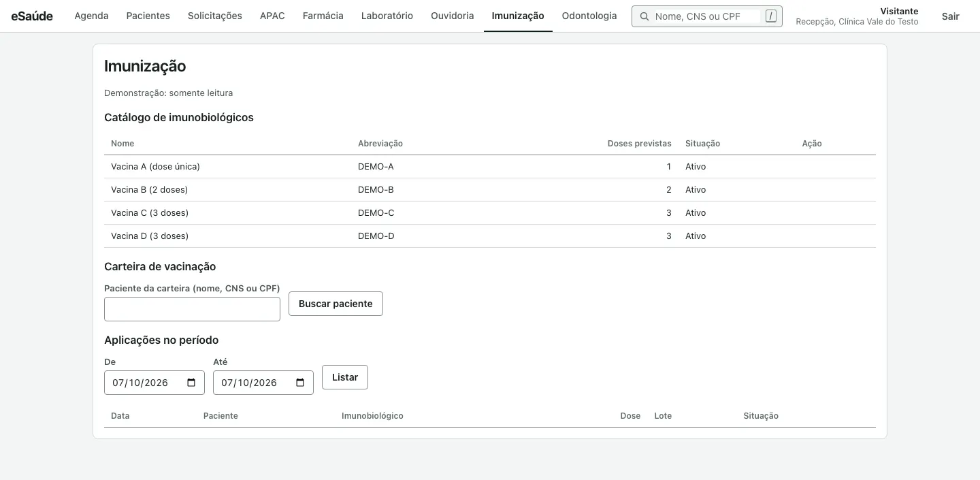The width and height of the screenshot is (980, 480).
Task: Click the Abreviação column header
Action: pos(380,144)
